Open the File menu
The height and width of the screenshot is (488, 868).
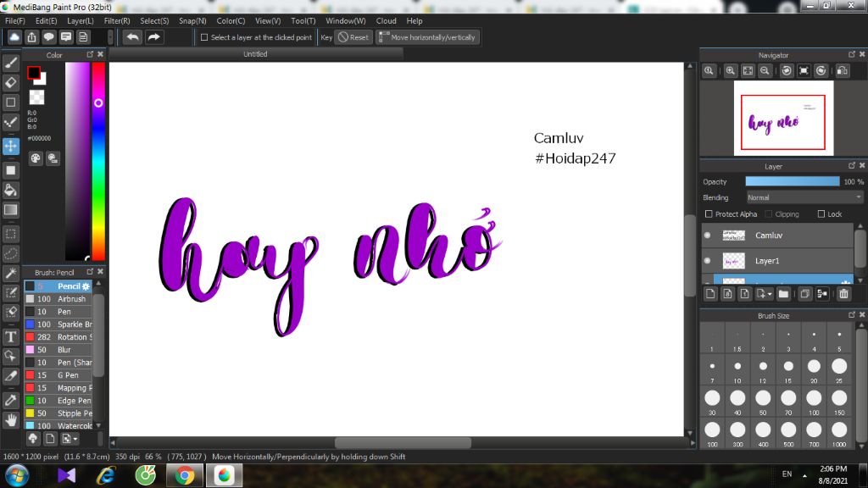pos(15,21)
